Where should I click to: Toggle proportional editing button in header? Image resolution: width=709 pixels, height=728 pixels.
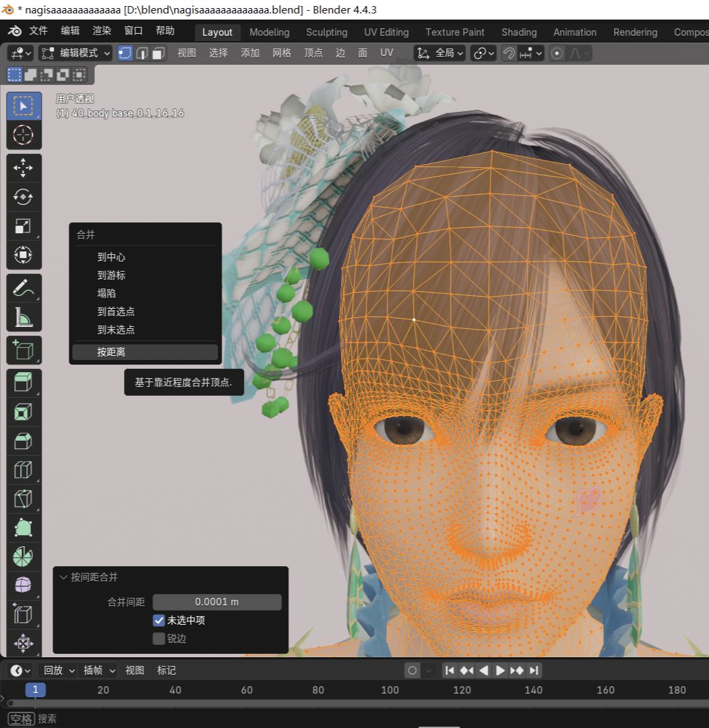click(x=557, y=53)
